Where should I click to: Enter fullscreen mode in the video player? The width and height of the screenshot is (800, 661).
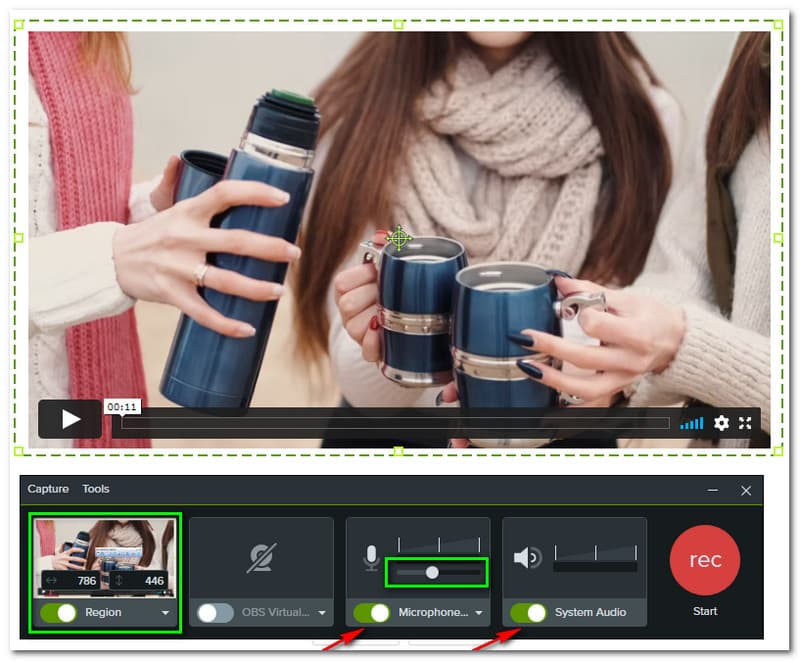pos(745,423)
